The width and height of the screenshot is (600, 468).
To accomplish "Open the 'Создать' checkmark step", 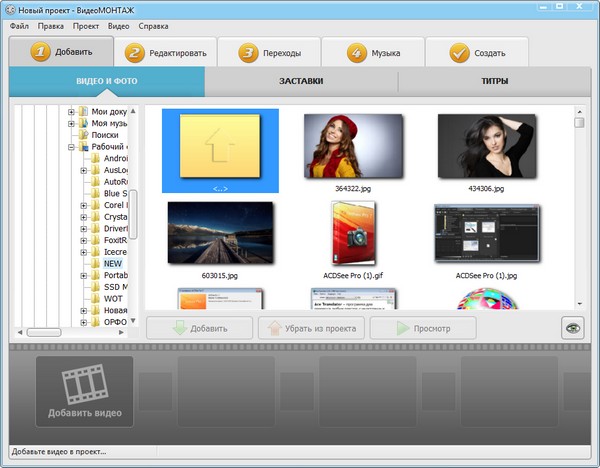I will coord(474,52).
